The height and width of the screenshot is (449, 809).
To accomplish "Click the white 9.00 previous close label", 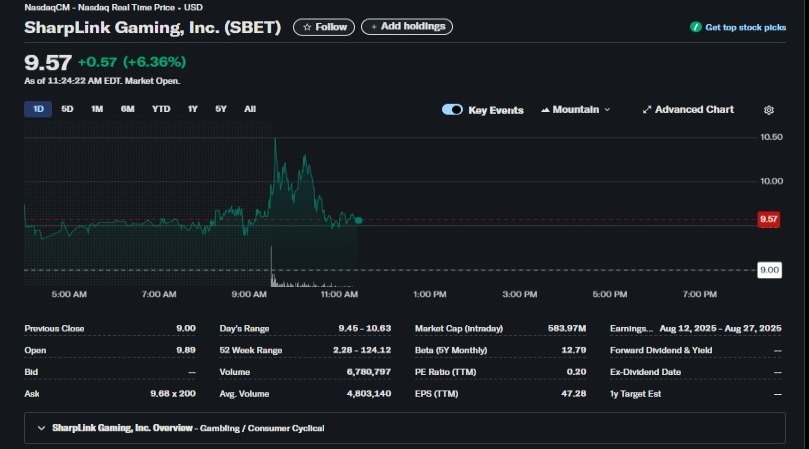I will [x=769, y=270].
